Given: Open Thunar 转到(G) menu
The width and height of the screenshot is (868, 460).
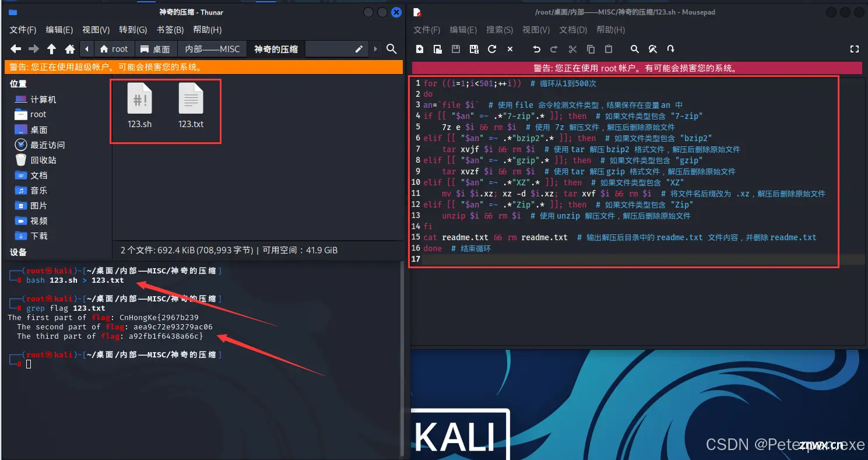Looking at the screenshot, I should click(x=132, y=30).
